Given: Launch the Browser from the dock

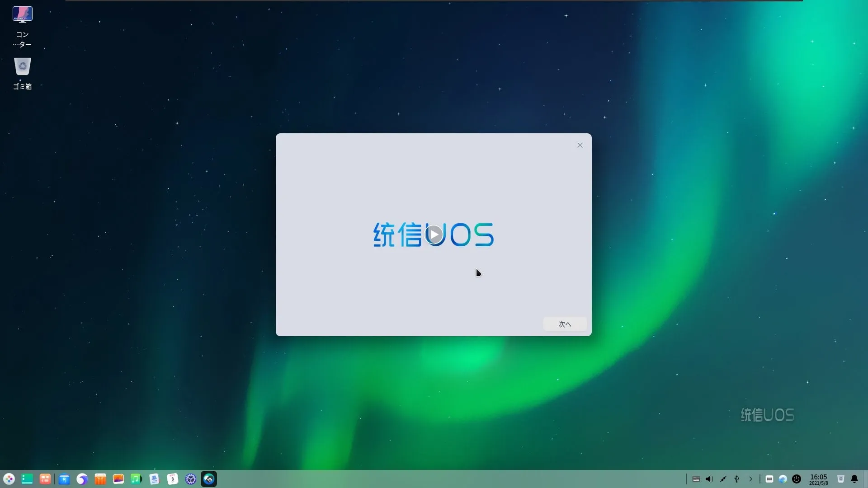Looking at the screenshot, I should [x=82, y=479].
